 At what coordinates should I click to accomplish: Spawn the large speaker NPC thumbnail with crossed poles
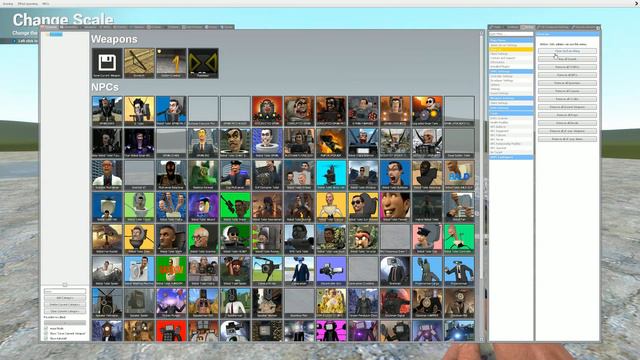(107, 303)
